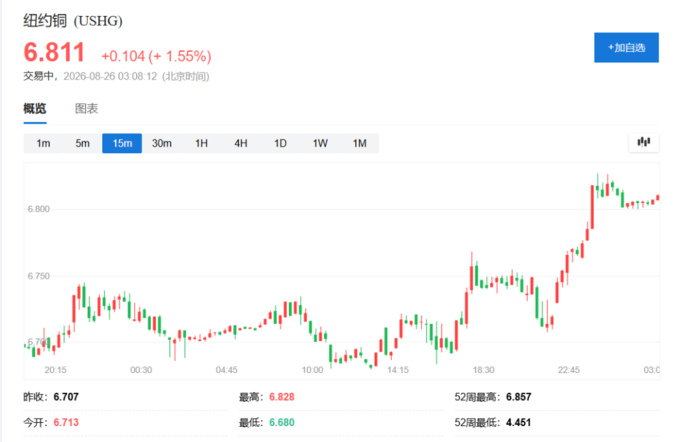
Task: Click the 纽约铜 (USHG) title
Action: pyautogui.click(x=73, y=21)
